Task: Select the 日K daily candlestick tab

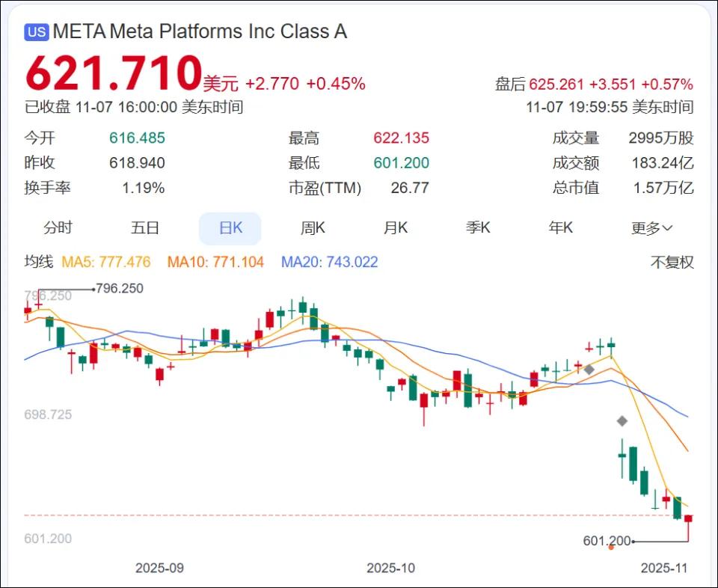Action: [x=230, y=228]
